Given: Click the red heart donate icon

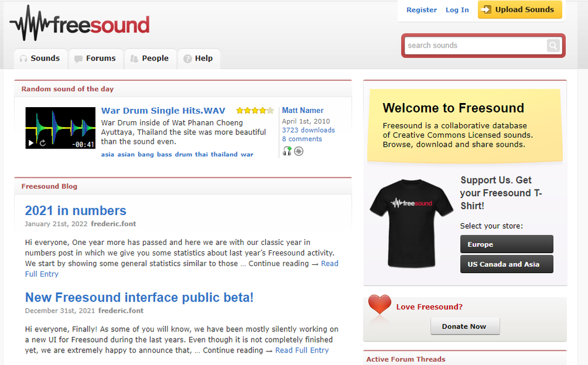Looking at the screenshot, I should pyautogui.click(x=379, y=306).
